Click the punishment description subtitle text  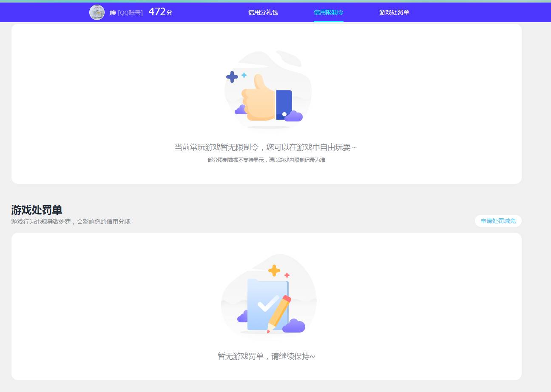(71, 222)
